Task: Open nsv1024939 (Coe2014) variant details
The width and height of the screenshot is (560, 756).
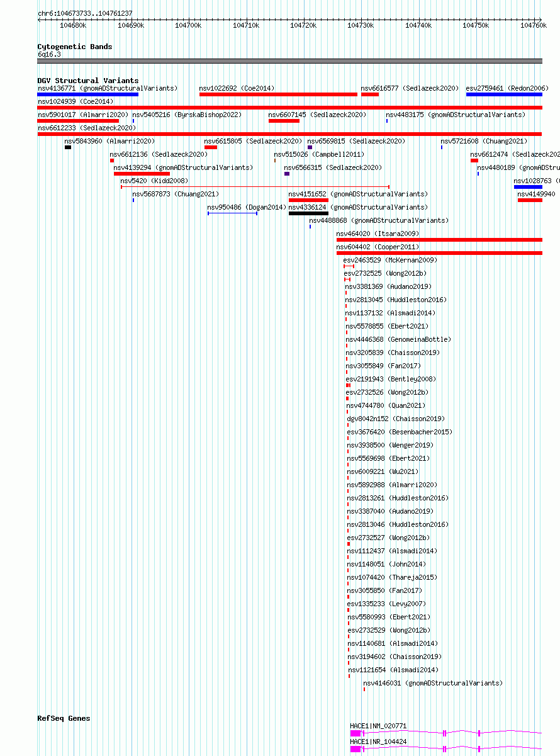Action: [290, 108]
